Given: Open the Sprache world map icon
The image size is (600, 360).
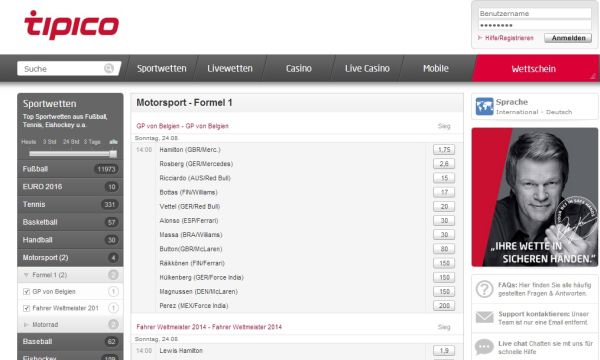Looking at the screenshot, I should point(484,106).
